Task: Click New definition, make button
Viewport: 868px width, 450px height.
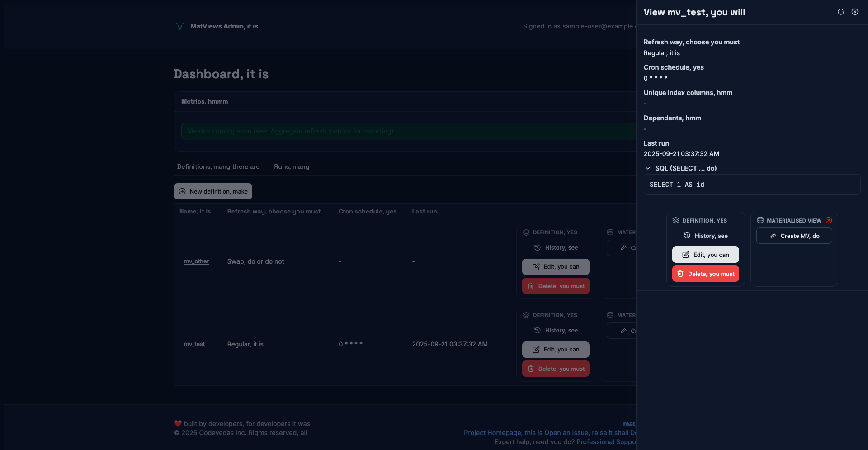Action: click(x=213, y=191)
